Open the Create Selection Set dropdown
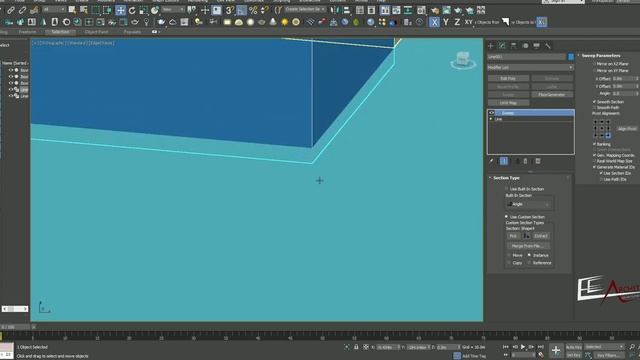Screen dimensions: 640x360 [305, 9]
